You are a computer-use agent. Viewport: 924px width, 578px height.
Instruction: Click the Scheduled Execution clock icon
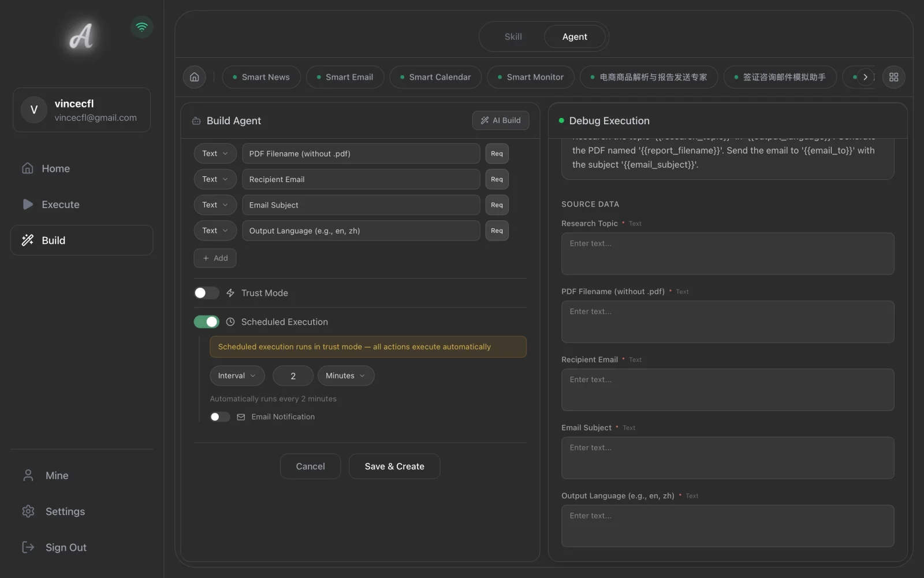click(230, 322)
